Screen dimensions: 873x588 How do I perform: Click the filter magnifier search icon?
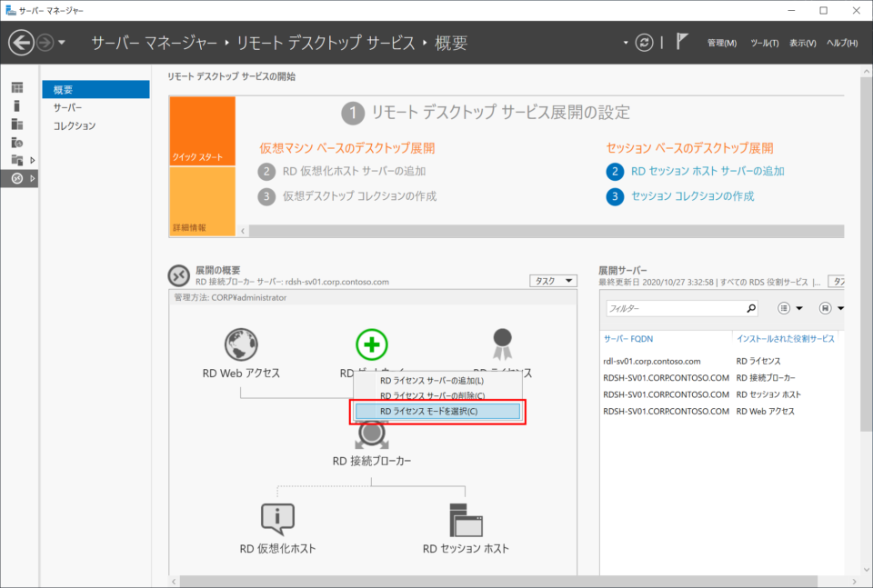tap(751, 308)
